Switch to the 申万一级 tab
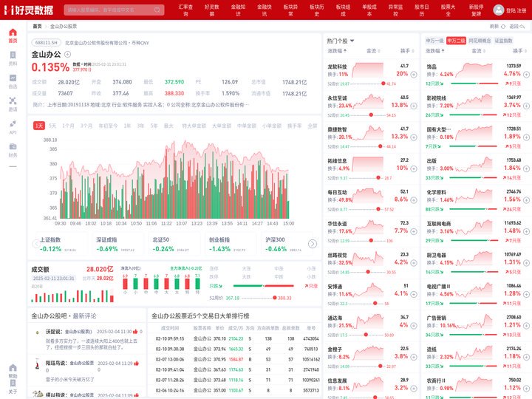532x399 pixels. (434, 41)
